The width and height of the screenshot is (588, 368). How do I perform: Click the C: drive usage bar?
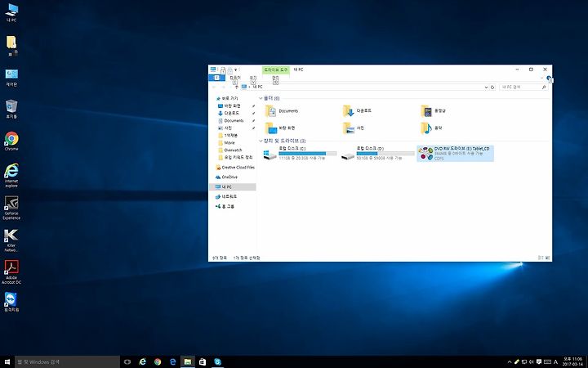click(x=308, y=154)
